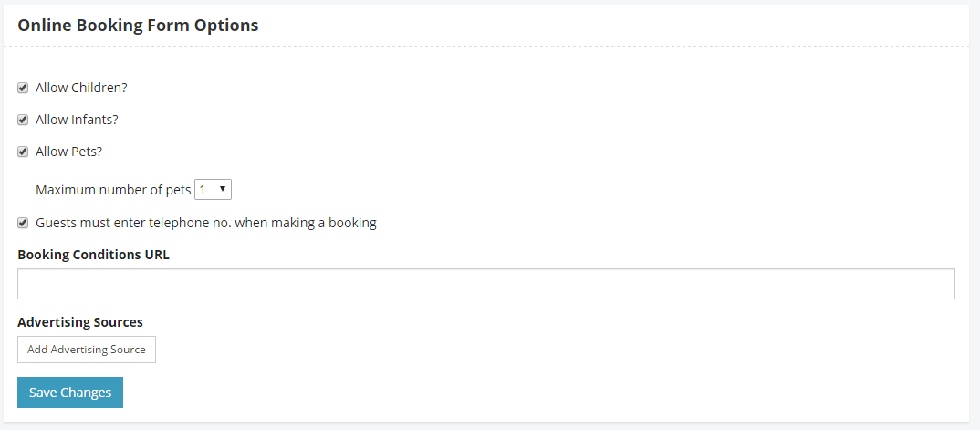Viewport: 980px width, 430px height.
Task: Focus the Booking Conditions URL text field
Action: point(485,284)
